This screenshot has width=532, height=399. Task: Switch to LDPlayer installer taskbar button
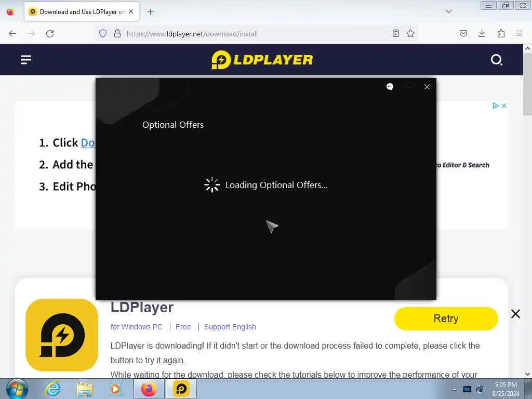181,389
